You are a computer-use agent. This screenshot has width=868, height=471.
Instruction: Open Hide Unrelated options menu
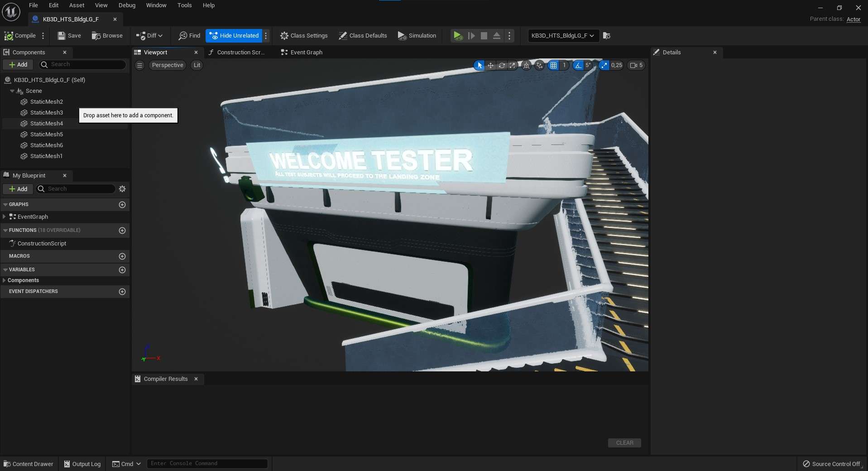(266, 36)
